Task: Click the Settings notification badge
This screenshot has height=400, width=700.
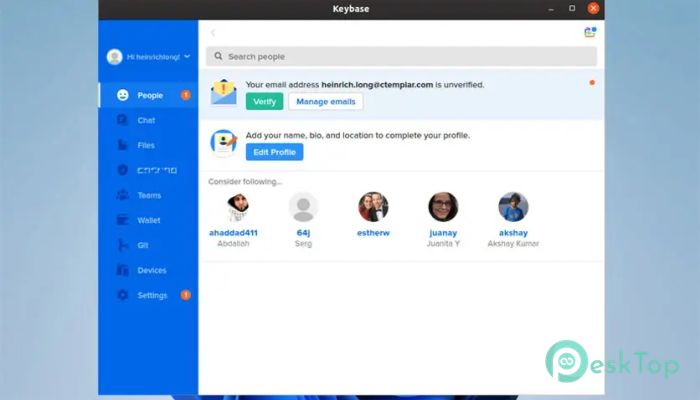Action: pyautogui.click(x=186, y=295)
